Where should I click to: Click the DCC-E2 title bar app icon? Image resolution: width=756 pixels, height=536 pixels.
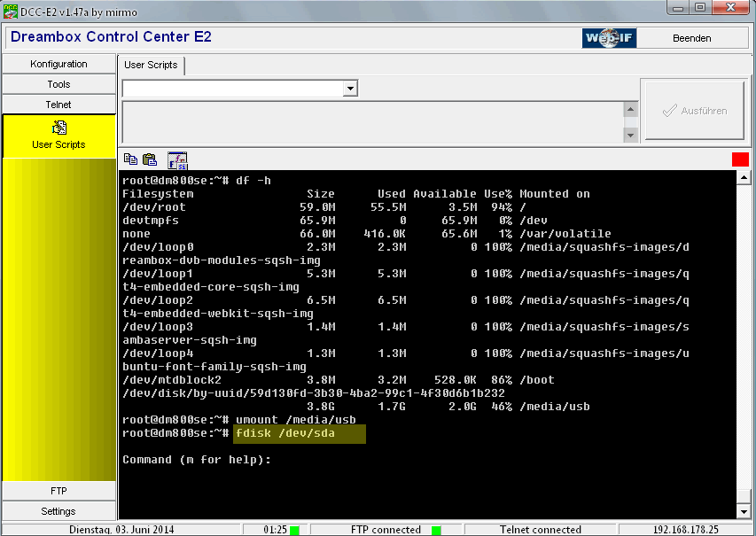pyautogui.click(x=11, y=8)
